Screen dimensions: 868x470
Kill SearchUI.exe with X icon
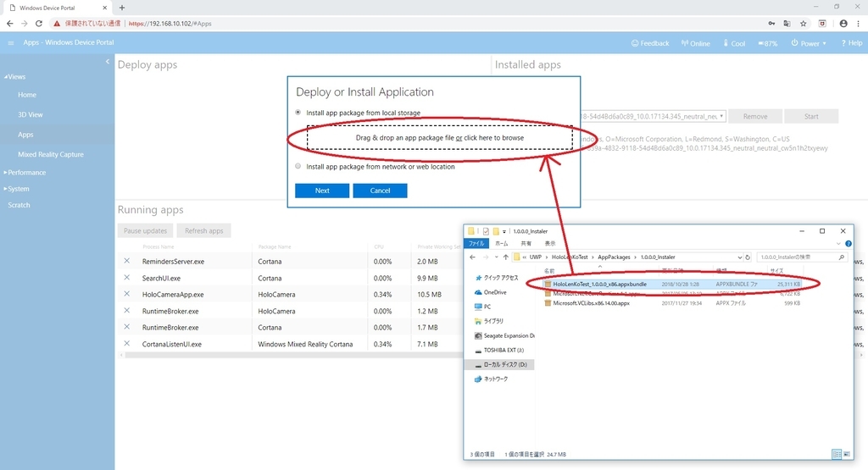coord(127,278)
